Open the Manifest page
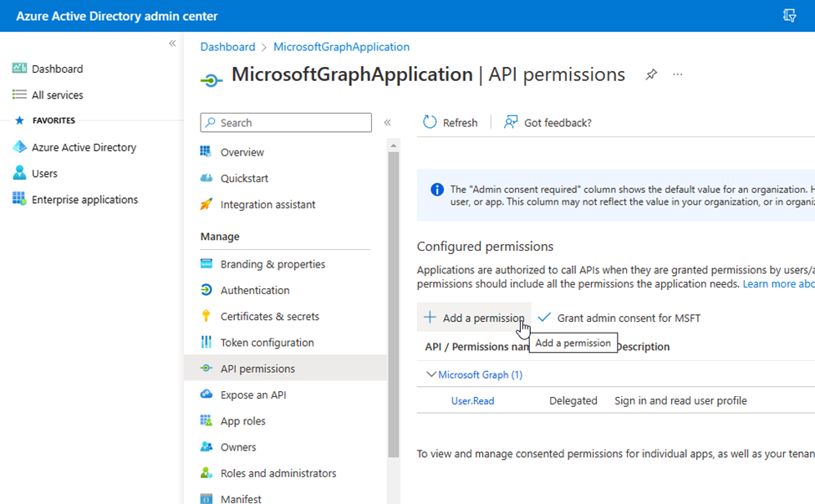The image size is (815, 504). (241, 499)
